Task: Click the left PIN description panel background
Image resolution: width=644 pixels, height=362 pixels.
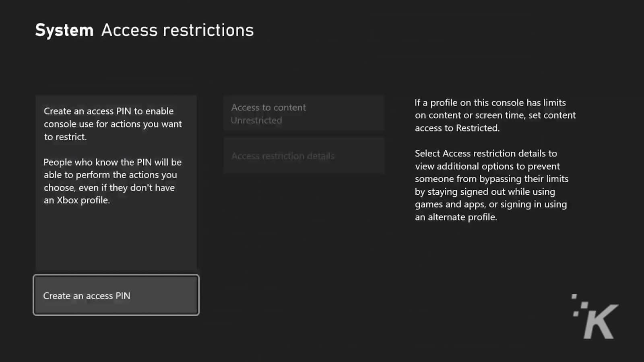Action: pos(116,239)
